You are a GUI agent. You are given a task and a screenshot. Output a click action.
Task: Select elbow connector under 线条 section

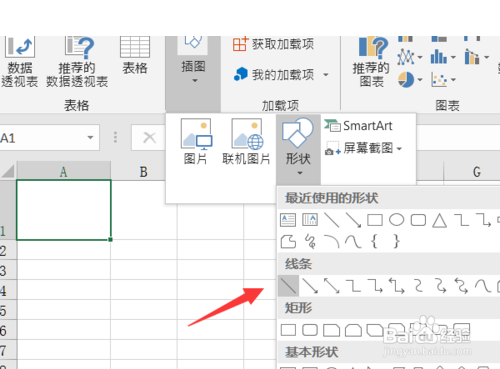pyautogui.click(x=353, y=286)
